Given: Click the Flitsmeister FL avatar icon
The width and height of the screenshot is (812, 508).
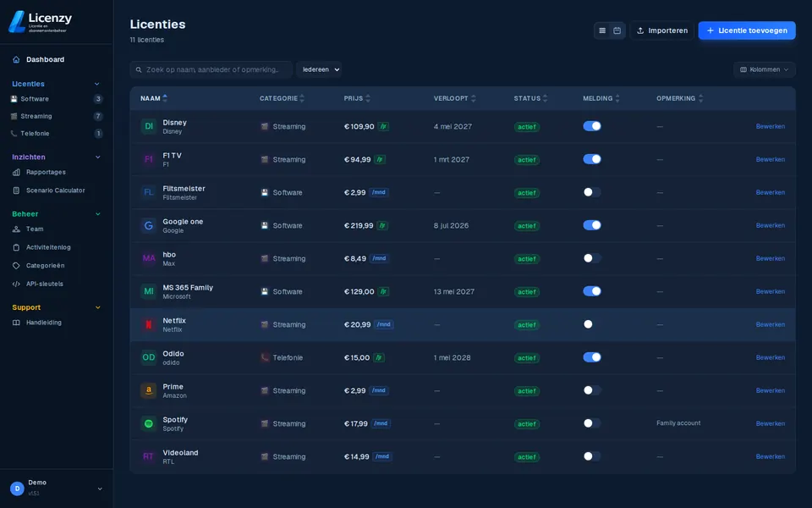Looking at the screenshot, I should pos(149,192).
